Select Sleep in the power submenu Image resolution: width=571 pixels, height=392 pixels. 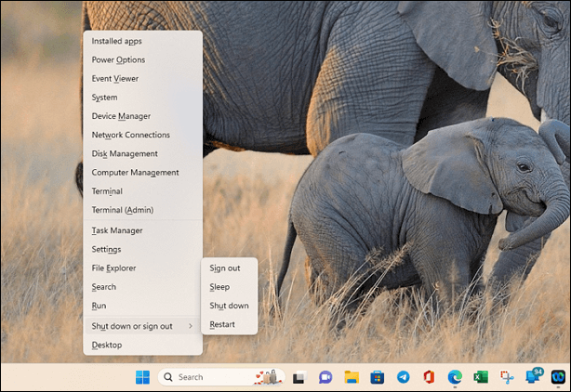point(219,287)
